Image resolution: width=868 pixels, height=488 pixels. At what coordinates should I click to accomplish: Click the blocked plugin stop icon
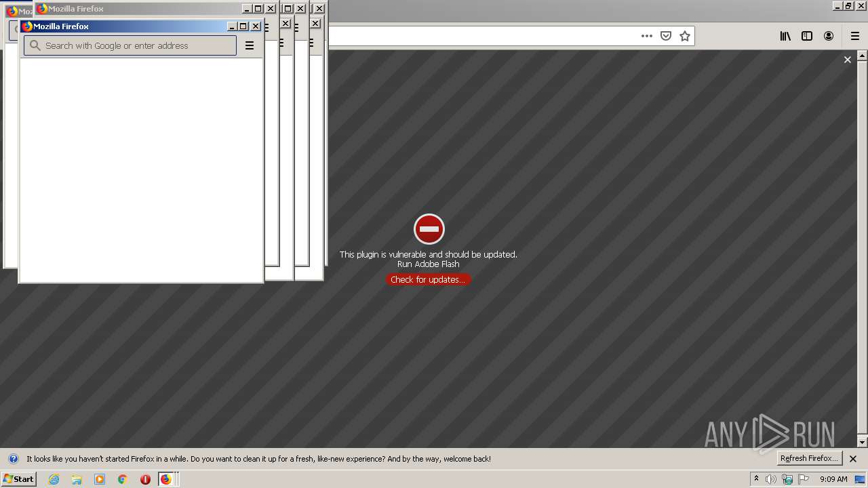(x=429, y=229)
